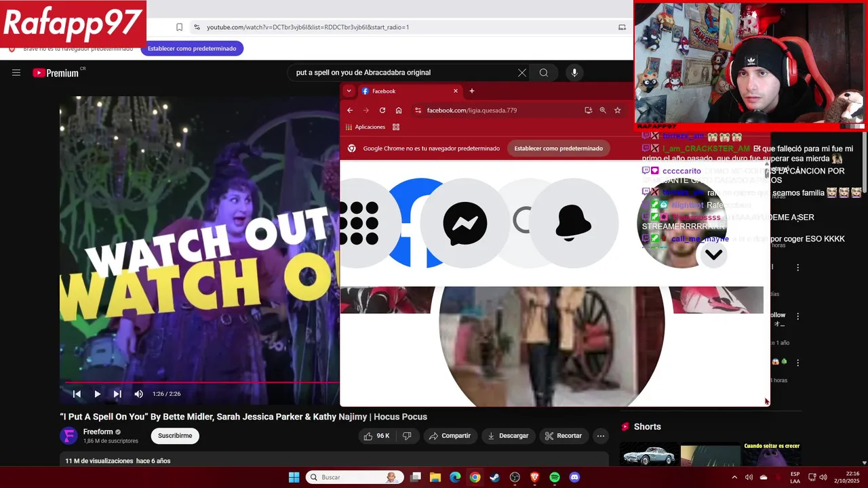Open the tab groups grid icon in bookmarks bar
Screen dimensions: 868x488
(396, 127)
